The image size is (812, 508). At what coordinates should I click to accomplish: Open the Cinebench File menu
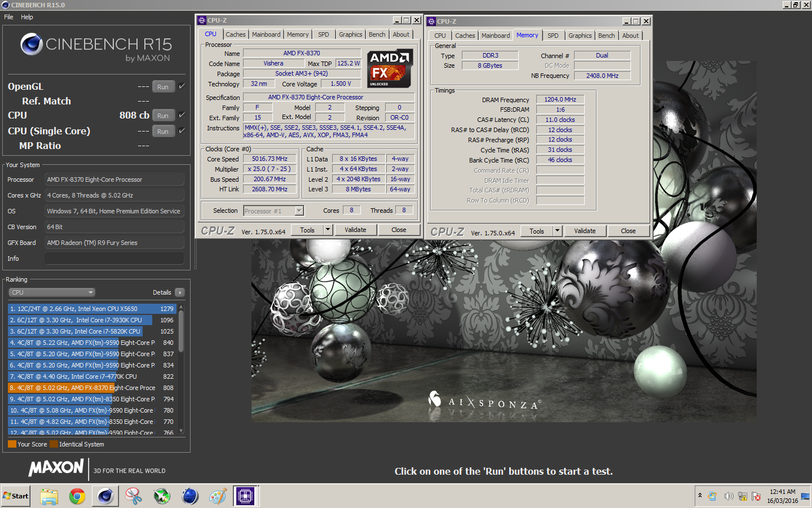pyautogui.click(x=8, y=17)
